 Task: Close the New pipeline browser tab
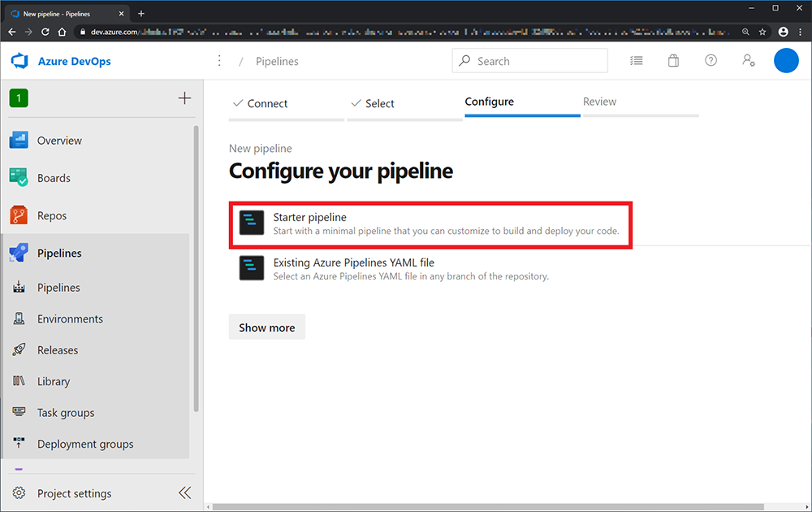(x=121, y=14)
